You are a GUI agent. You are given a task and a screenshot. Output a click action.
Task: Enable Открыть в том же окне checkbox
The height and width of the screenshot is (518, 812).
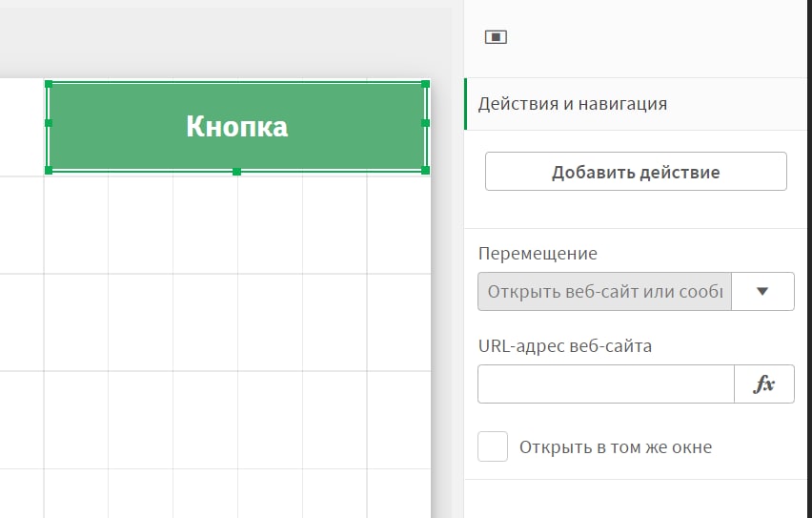click(493, 446)
